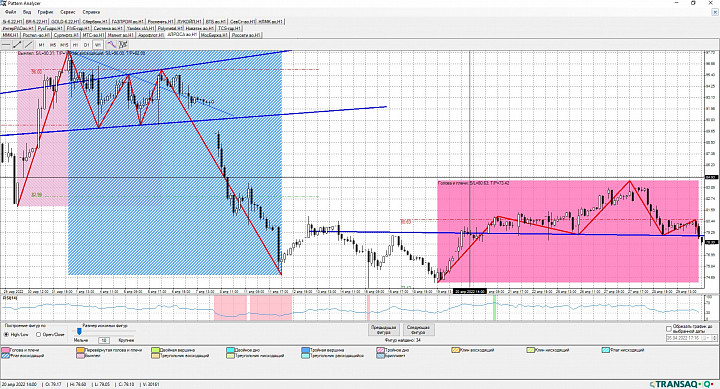Open the Вид menu
720x389 pixels.
pos(27,12)
